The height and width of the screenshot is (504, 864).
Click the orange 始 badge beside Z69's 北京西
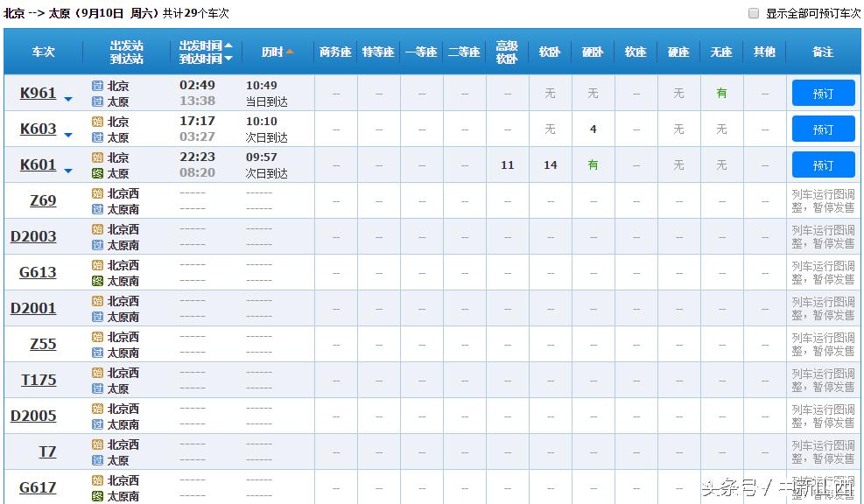[98, 193]
